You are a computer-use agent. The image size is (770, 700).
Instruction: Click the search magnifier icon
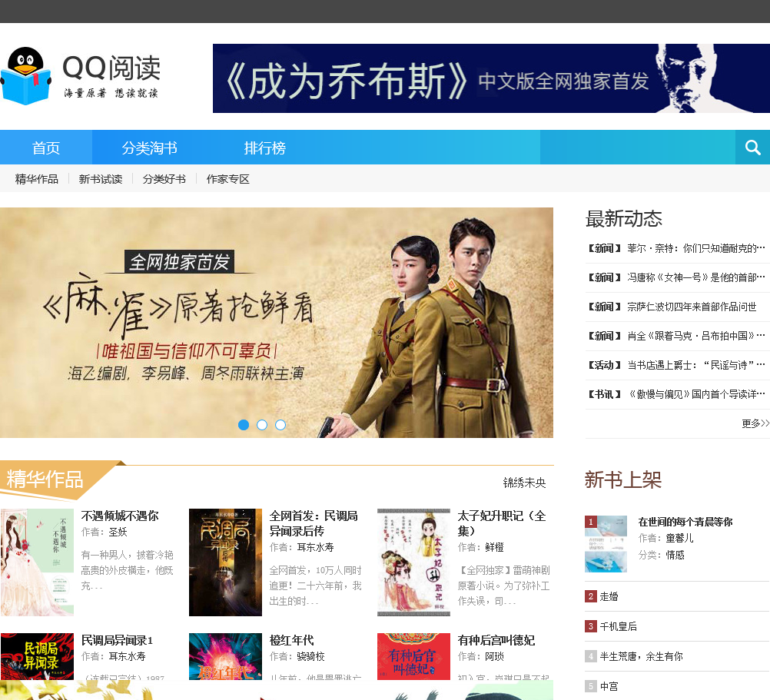(x=752, y=148)
